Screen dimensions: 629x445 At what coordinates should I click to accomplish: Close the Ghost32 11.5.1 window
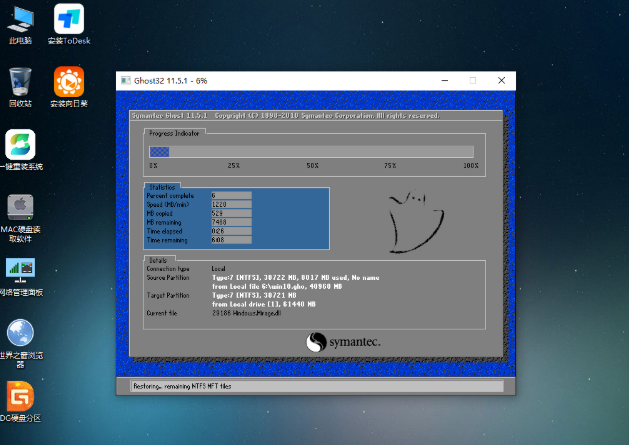501,81
